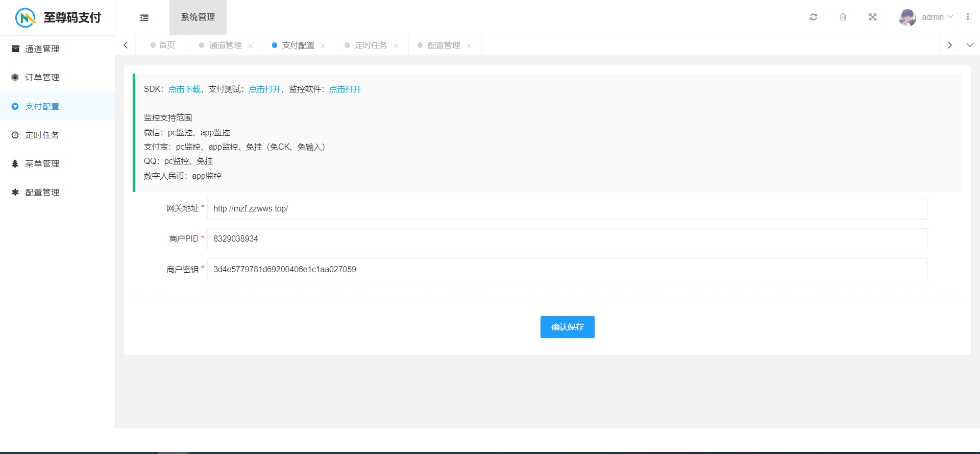
Task: Close the 配置管理 tab
Action: point(469,46)
